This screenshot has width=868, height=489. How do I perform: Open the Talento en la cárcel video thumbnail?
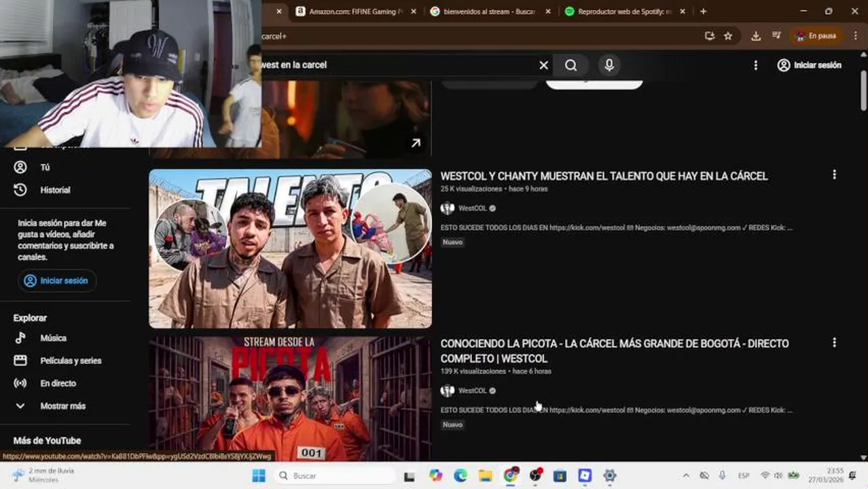[x=290, y=249]
